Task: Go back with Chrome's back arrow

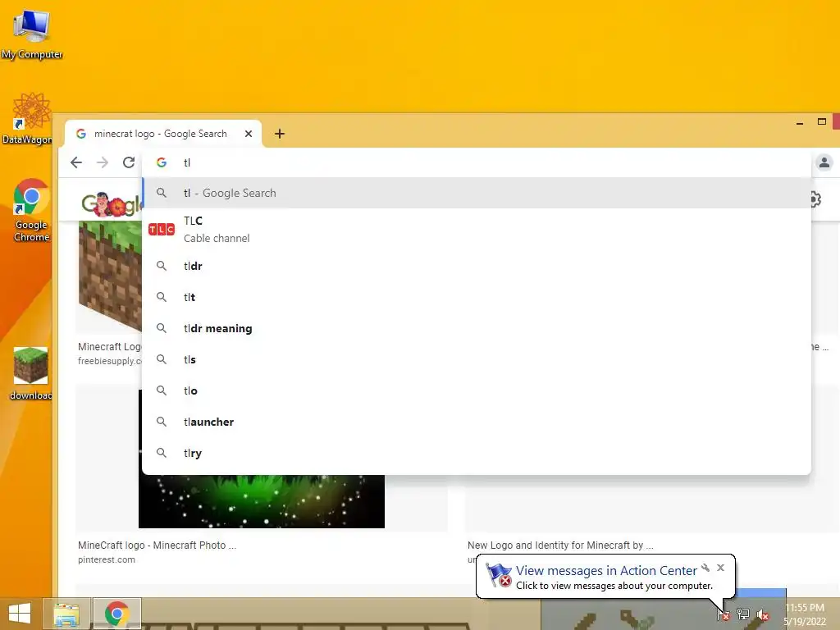Action: click(x=76, y=162)
